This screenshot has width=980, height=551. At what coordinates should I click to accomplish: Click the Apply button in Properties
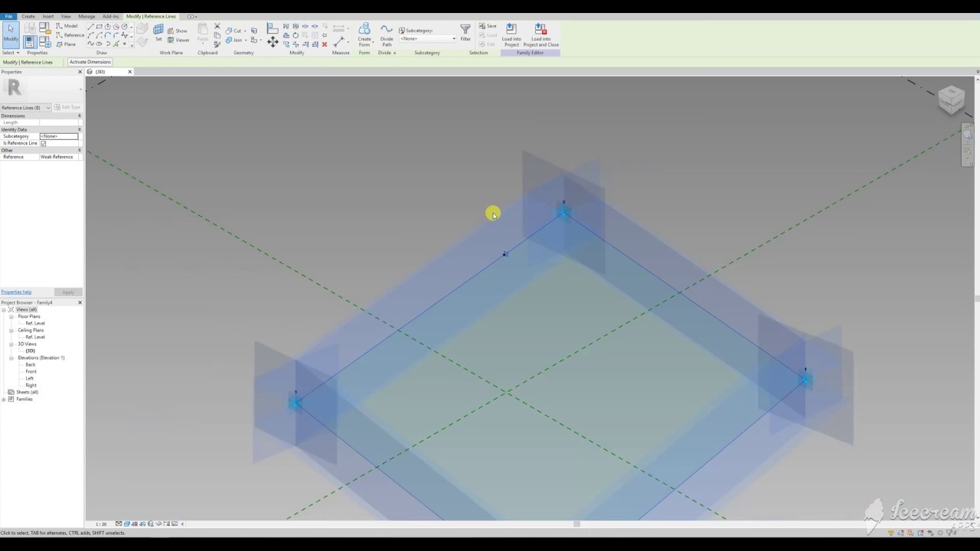point(68,292)
